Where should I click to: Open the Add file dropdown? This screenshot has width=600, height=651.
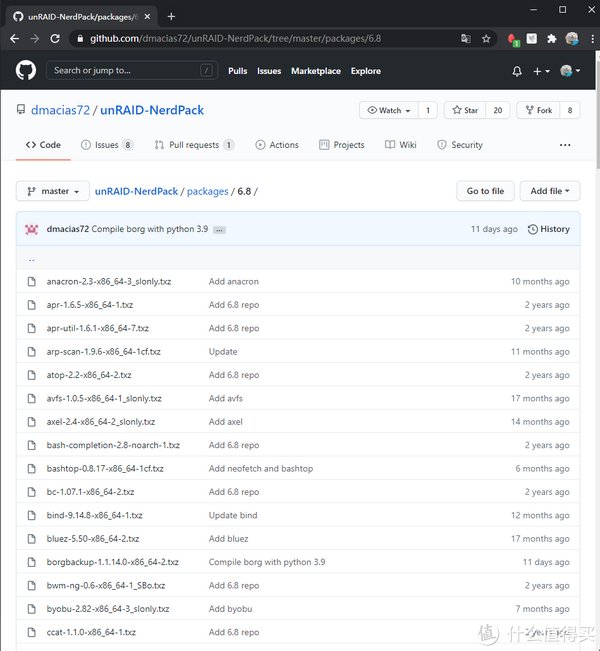point(552,191)
